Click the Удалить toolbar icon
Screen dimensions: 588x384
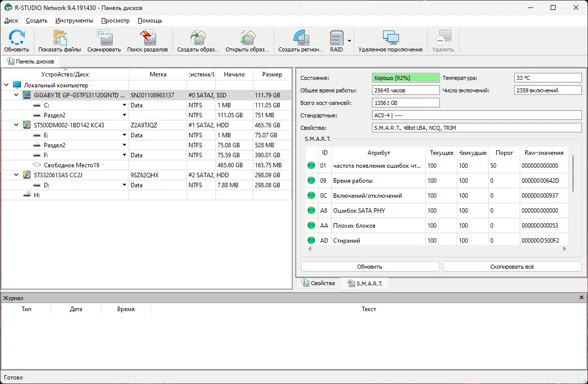coord(443,37)
